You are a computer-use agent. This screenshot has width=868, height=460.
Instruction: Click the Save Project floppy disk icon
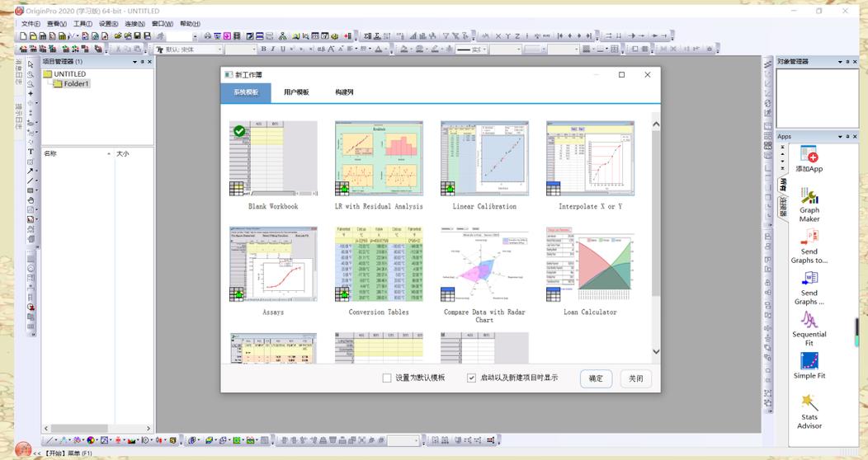tap(137, 36)
